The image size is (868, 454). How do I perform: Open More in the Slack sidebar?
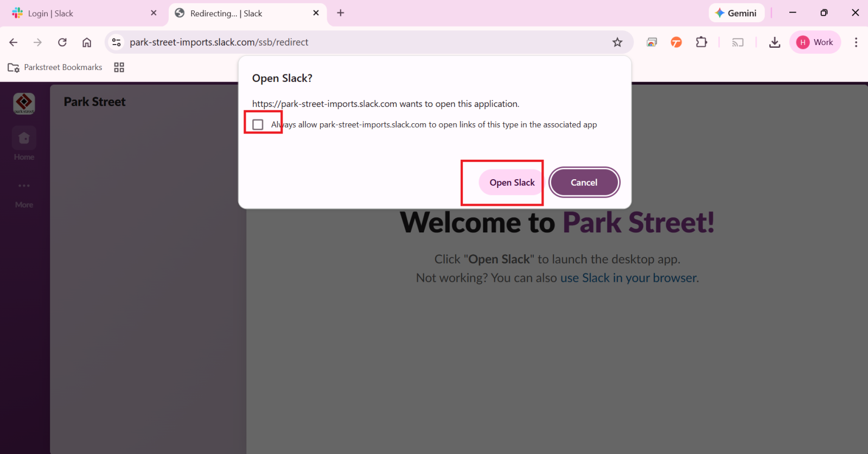[x=24, y=193]
